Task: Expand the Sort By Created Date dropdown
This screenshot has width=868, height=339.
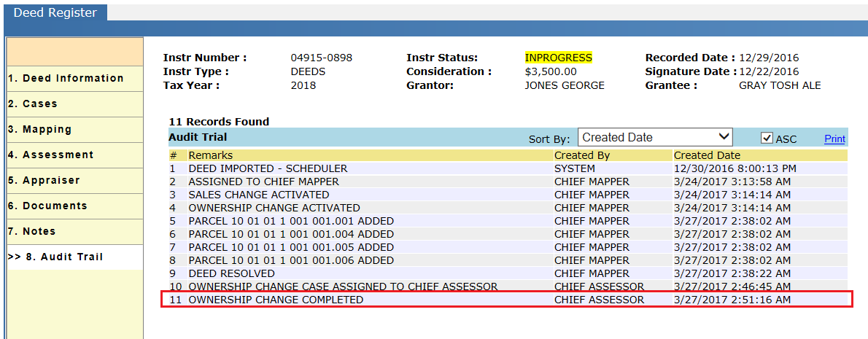Action: (656, 137)
